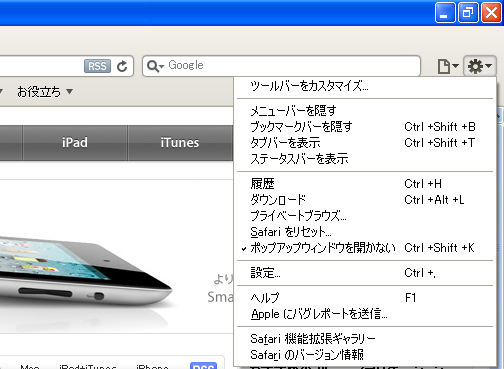Close the Safari window
This screenshot has height=369, width=504.
pyautogui.click(x=491, y=13)
